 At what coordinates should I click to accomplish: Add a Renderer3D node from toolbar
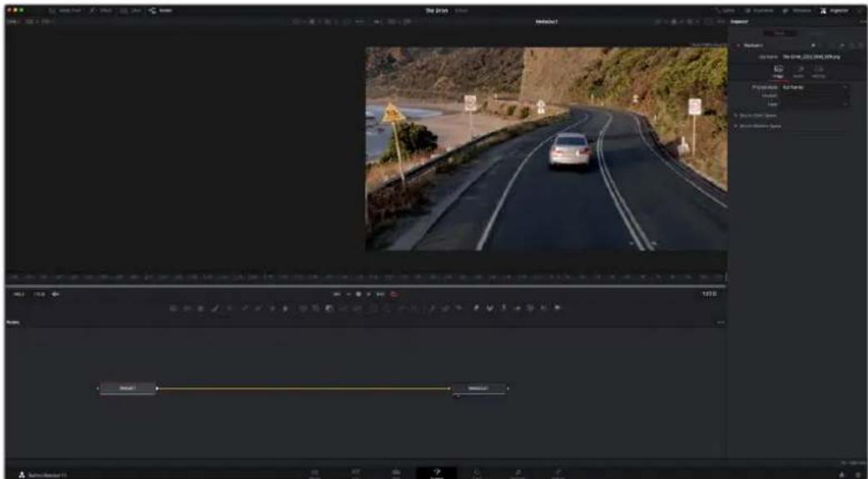click(558, 308)
